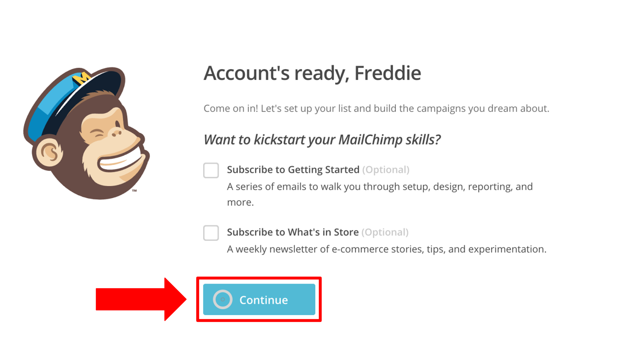Viewport: 644px width, 362px height.
Task: Click the "Subscribe to Getting Started" label
Action: [293, 170]
